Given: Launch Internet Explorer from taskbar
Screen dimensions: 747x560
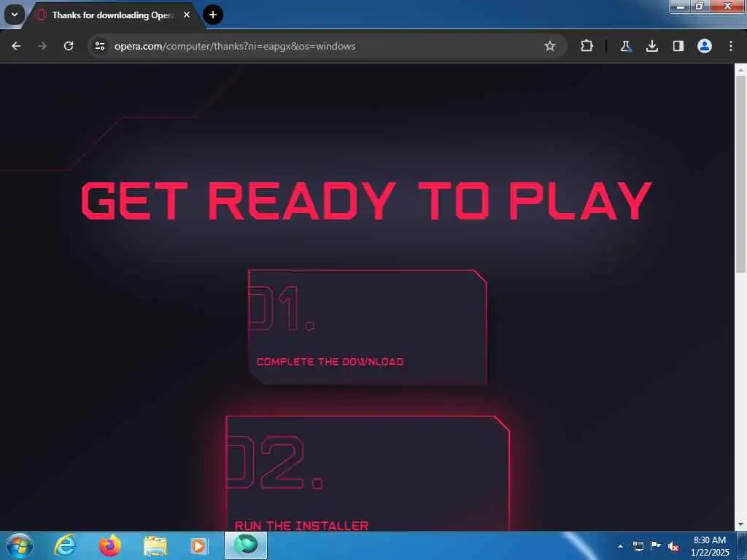Looking at the screenshot, I should 65,545.
